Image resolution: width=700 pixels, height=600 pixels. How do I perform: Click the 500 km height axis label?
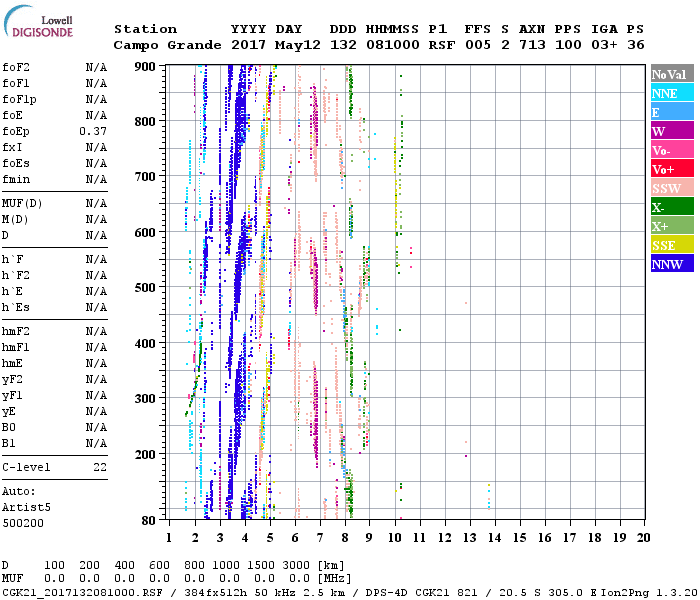pyautogui.click(x=145, y=288)
